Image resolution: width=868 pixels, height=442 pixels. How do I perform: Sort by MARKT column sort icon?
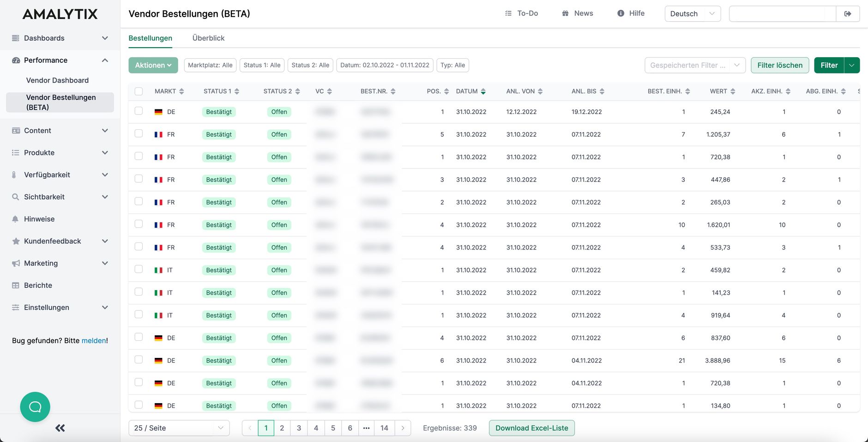pos(181,91)
